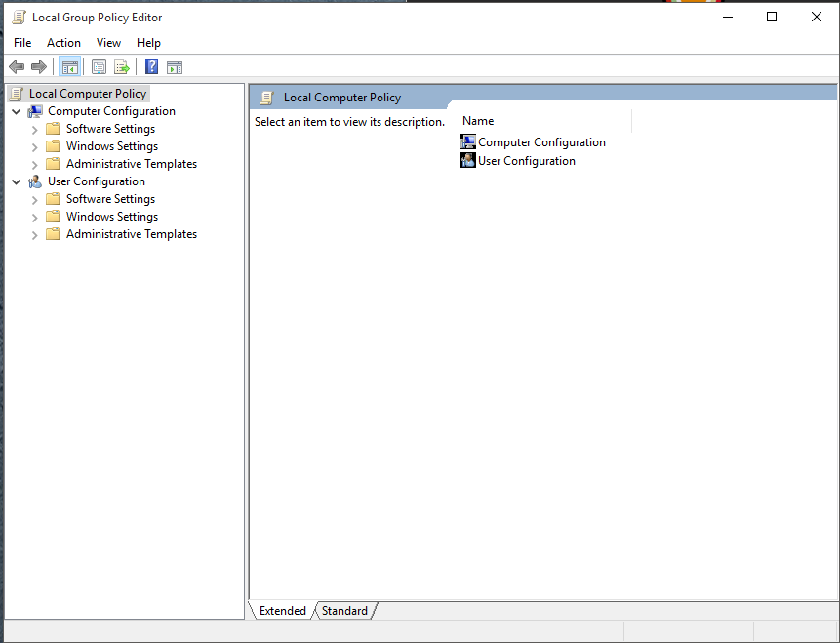Click the Export List toolbar icon
The image size is (840, 643).
pyautogui.click(x=122, y=67)
